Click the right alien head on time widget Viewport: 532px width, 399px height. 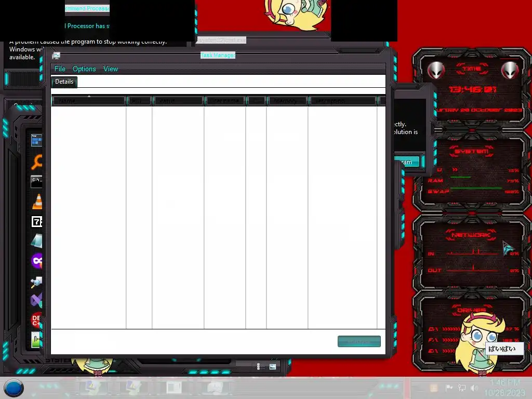[510, 71]
